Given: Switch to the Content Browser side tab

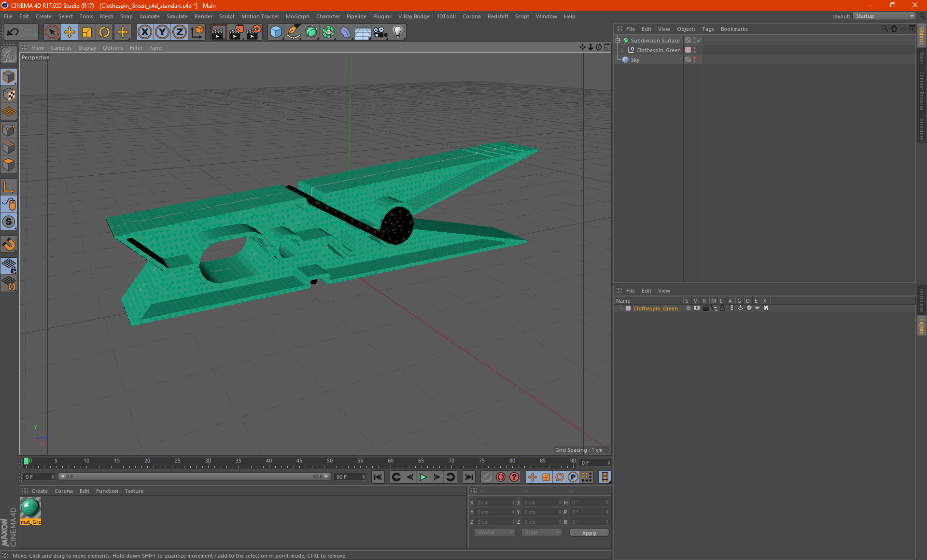Looking at the screenshot, I should [x=921, y=91].
